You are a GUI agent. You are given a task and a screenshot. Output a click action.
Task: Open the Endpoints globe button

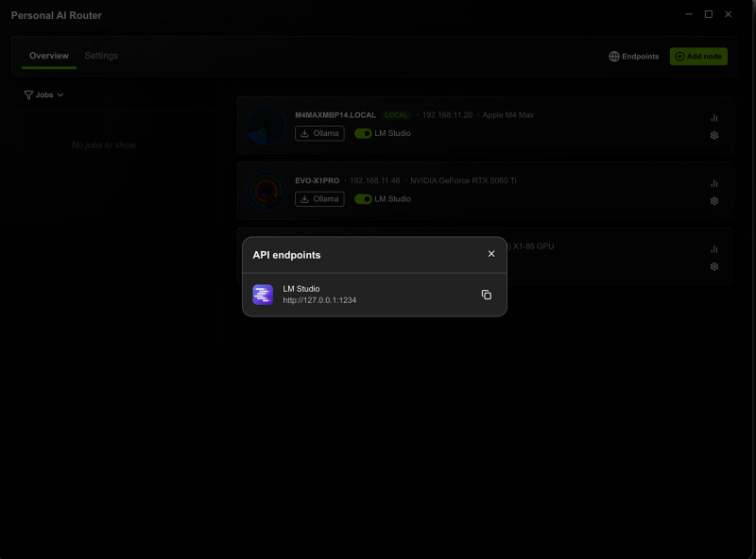click(633, 57)
